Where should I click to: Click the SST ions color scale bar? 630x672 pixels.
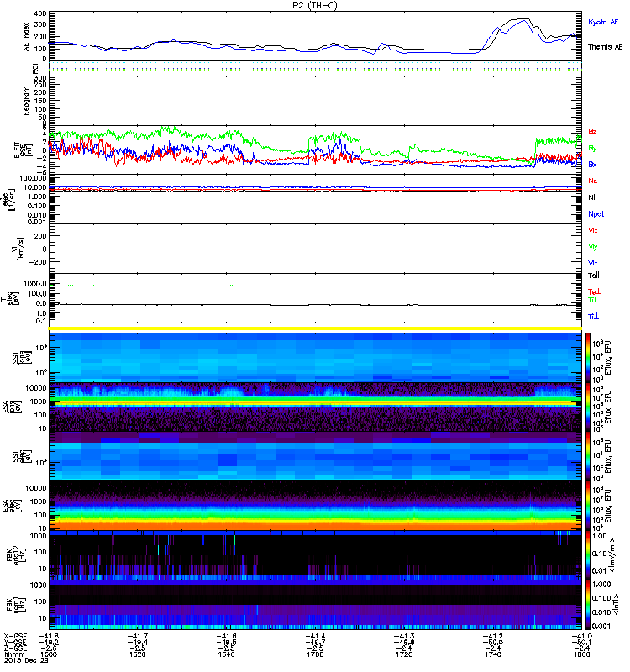[588, 357]
